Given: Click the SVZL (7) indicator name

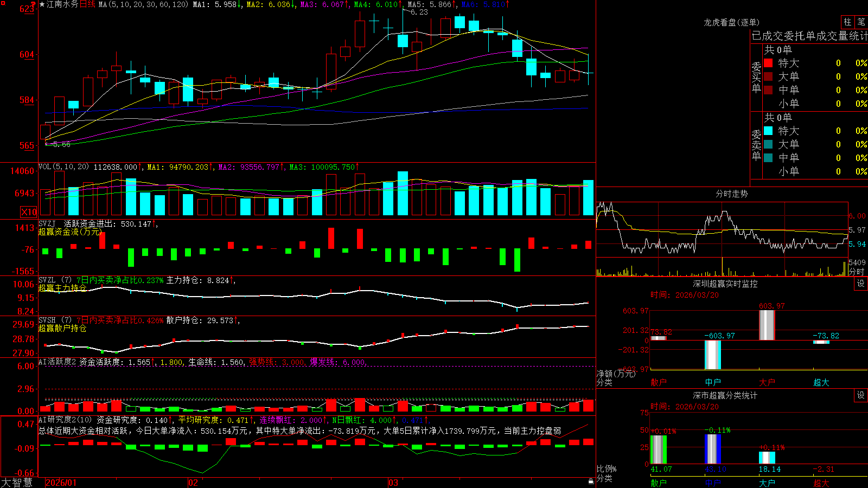Looking at the screenshot, I should click(55, 280).
